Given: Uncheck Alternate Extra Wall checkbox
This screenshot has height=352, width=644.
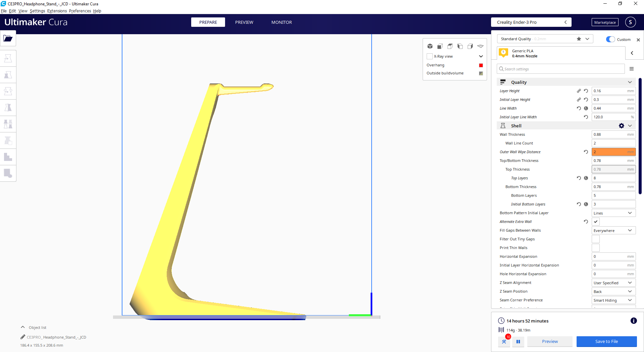Looking at the screenshot, I should pos(596,222).
